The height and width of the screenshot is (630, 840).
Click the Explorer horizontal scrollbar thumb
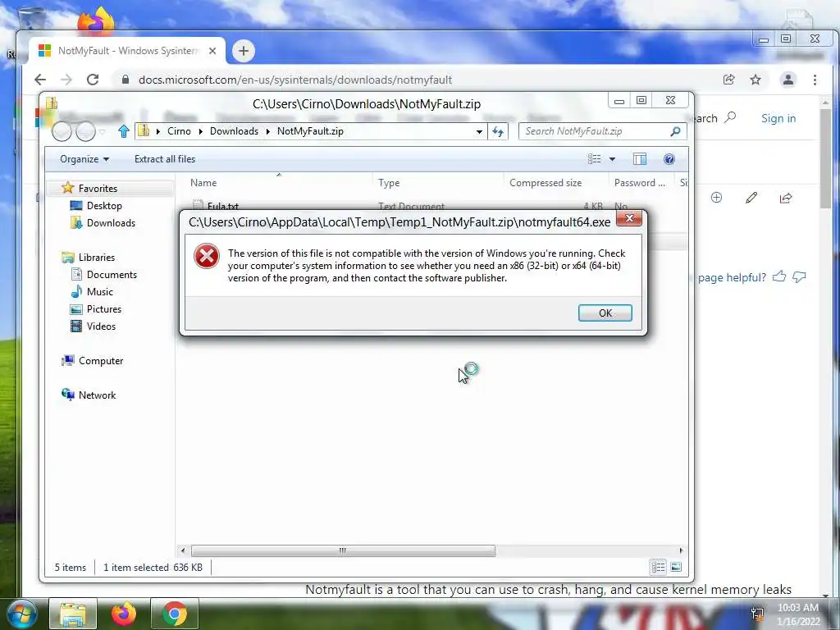coord(343,550)
